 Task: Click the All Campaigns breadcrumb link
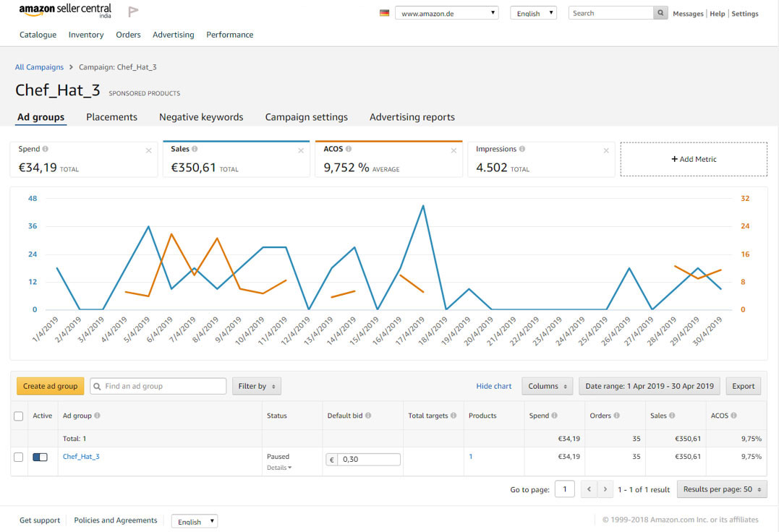pos(39,67)
